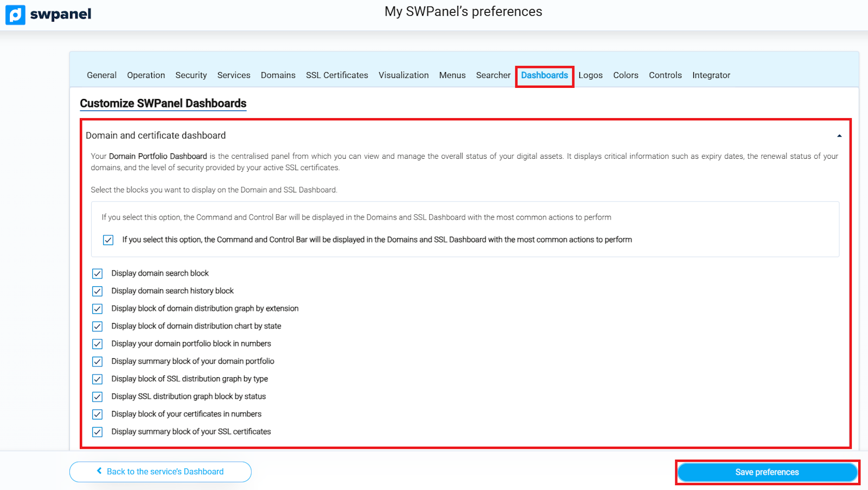The image size is (868, 490).
Task: Uncheck domain distribution chart by state
Action: tap(98, 326)
